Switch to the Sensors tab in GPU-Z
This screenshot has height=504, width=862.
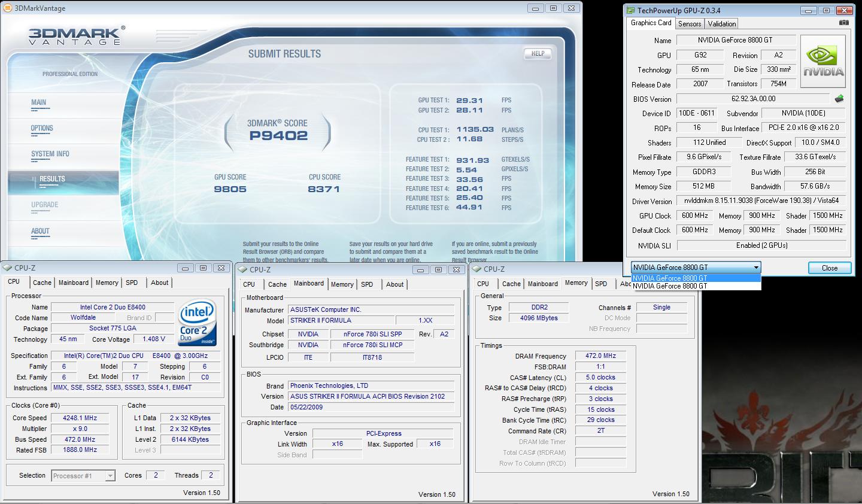690,24
